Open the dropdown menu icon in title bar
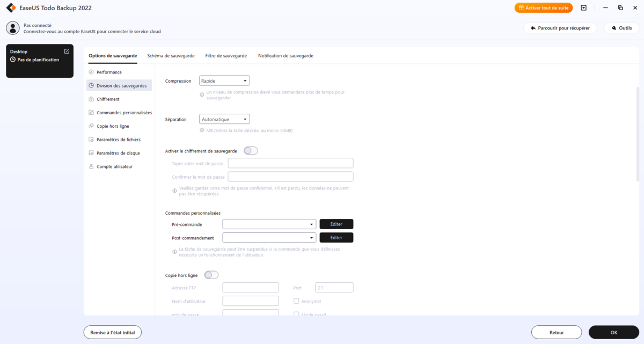Viewport: 644px width, 344px height. point(584,8)
